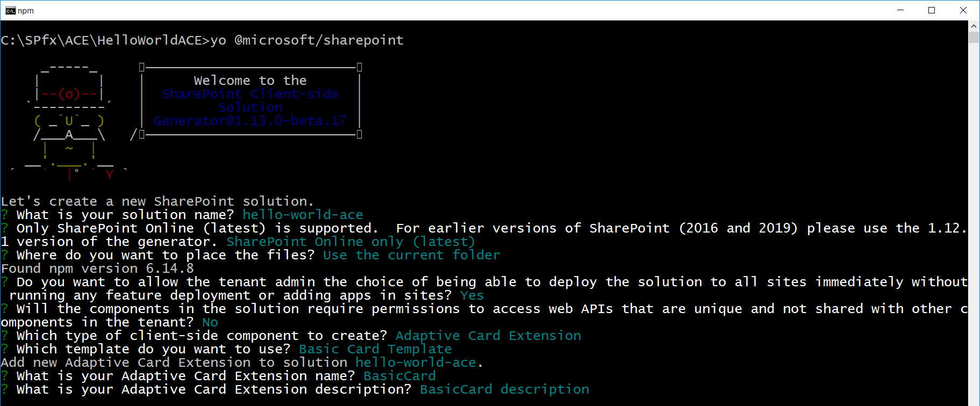Click the 'Use the current folder' answer
The height and width of the screenshot is (406, 980).
pyautogui.click(x=411, y=255)
